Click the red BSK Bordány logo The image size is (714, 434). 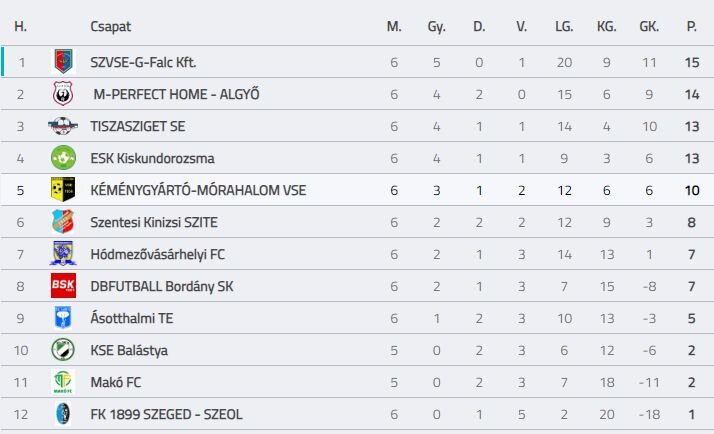(63, 286)
